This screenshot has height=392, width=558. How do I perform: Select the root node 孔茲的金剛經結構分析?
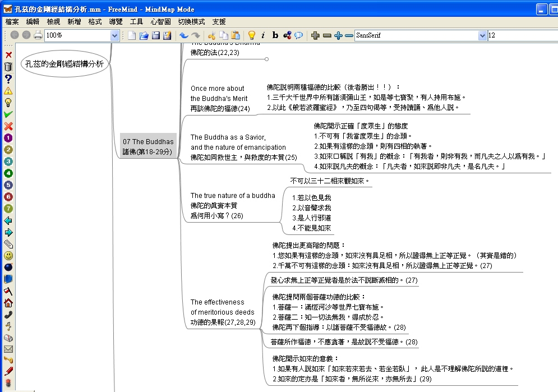click(x=63, y=63)
